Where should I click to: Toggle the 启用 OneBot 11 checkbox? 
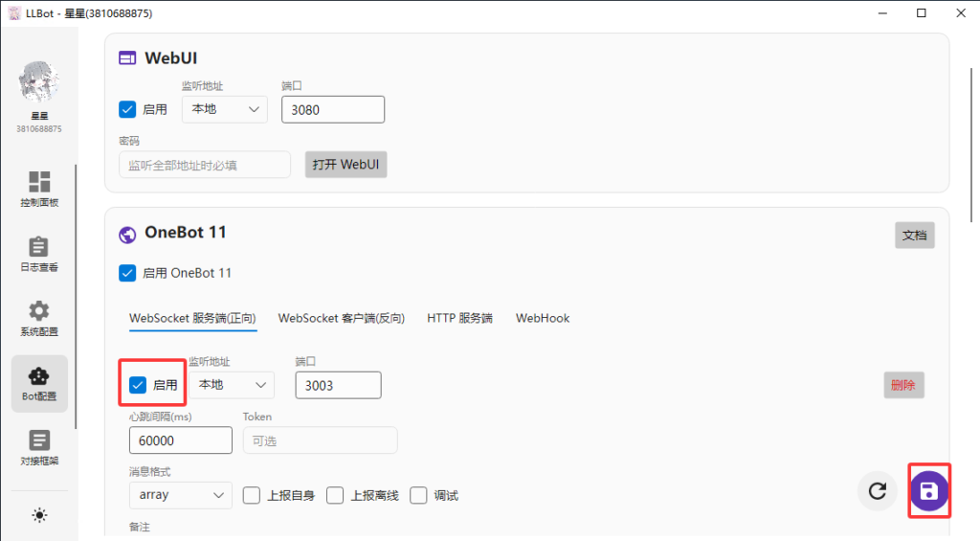pos(127,273)
